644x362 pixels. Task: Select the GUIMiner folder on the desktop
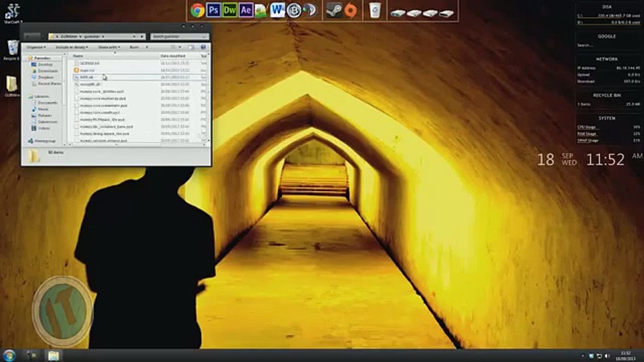[12, 86]
